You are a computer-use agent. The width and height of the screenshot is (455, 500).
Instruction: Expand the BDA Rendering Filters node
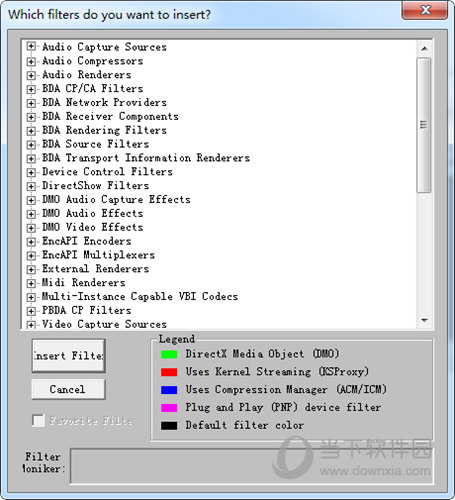pyautogui.click(x=31, y=131)
